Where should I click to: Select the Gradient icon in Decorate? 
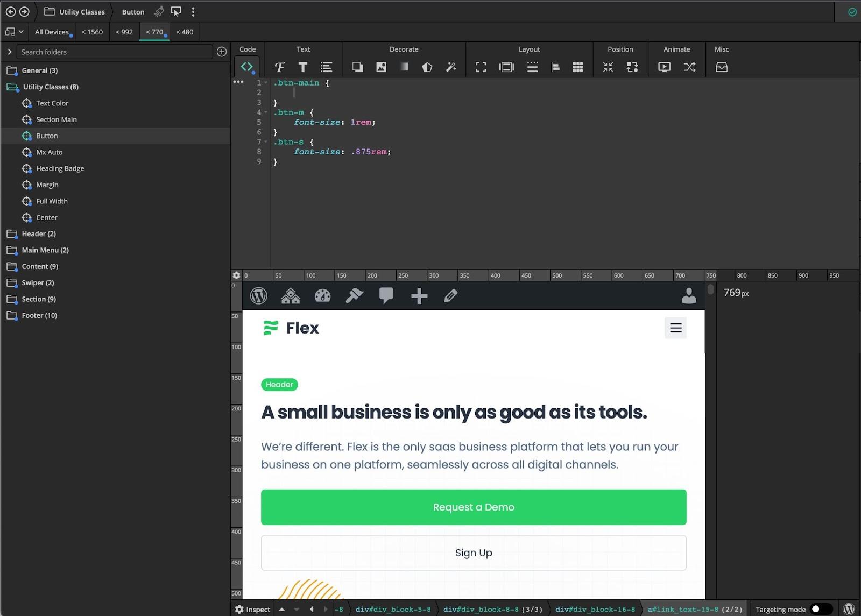point(404,67)
